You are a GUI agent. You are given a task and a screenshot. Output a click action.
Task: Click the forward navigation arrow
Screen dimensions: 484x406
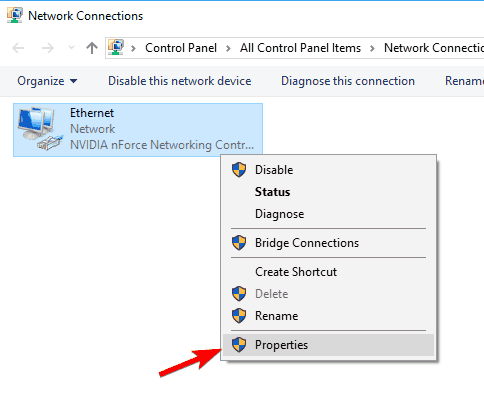coord(48,48)
